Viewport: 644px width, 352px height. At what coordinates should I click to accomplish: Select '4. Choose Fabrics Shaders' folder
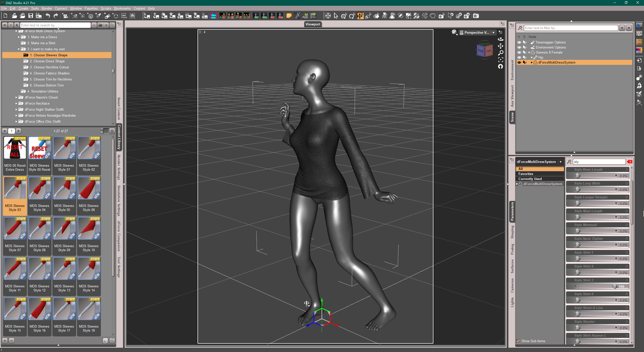[x=50, y=73]
